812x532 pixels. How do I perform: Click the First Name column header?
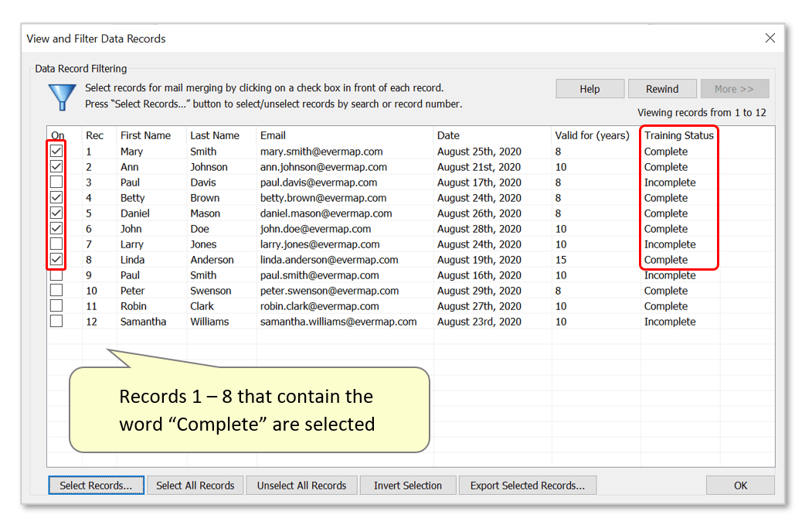[x=145, y=135]
